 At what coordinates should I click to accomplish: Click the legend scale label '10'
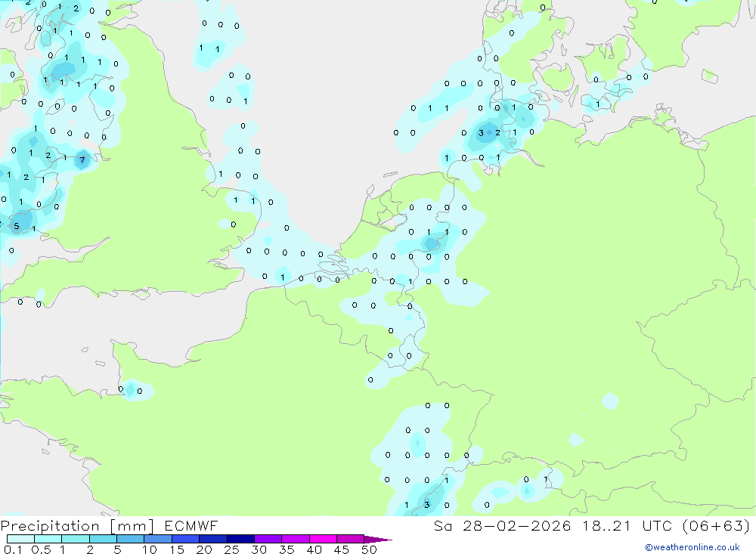coord(149,549)
